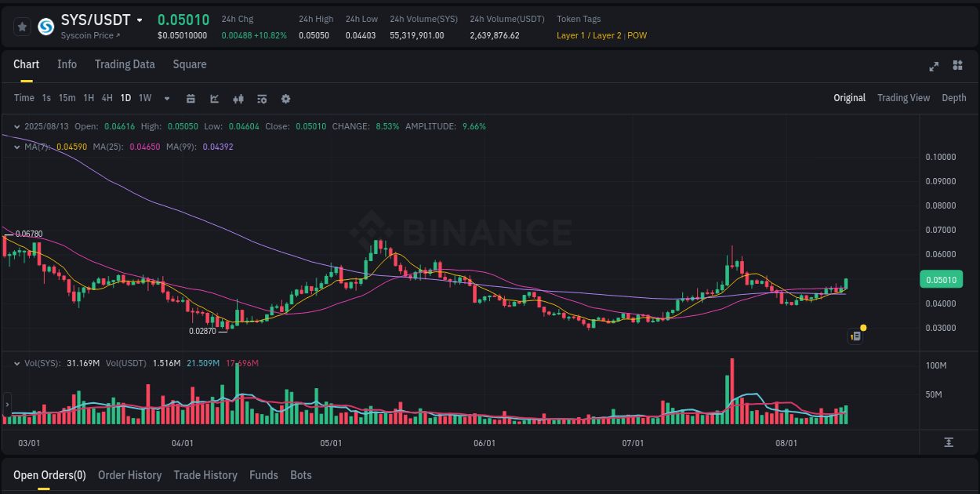This screenshot has height=494, width=980.
Task: Select the favorite star icon next to SYS/USDT
Action: 22,26
